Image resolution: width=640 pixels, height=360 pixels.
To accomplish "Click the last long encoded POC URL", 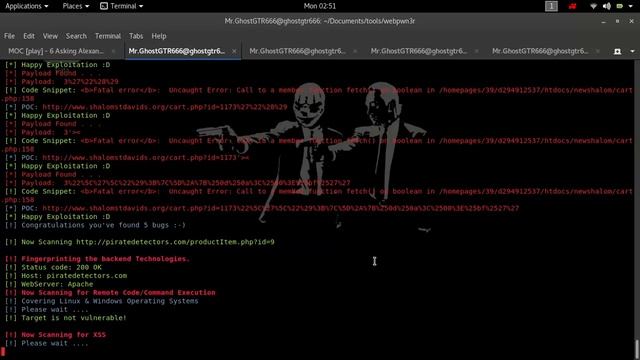I will tap(280, 208).
